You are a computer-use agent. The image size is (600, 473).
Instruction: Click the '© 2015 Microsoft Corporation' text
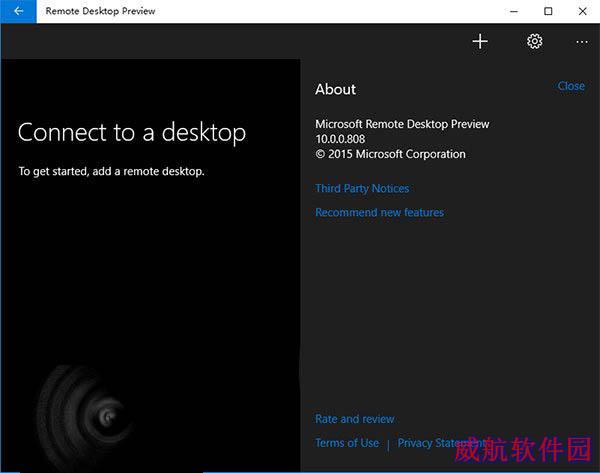point(390,154)
